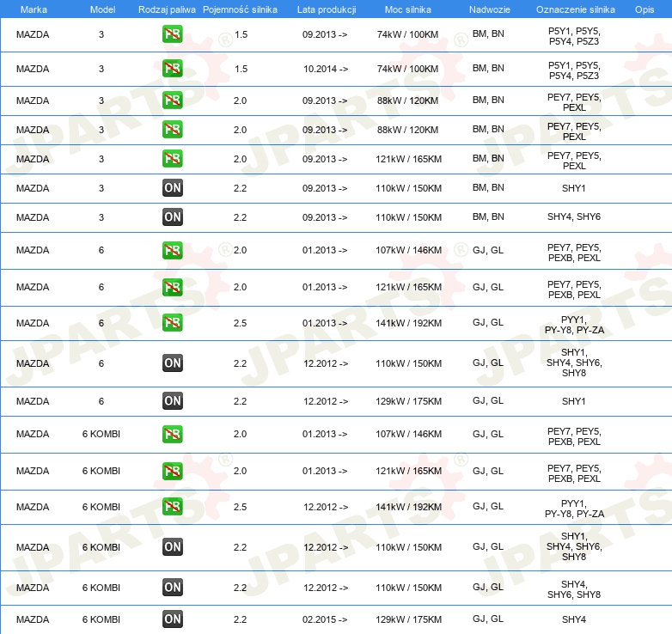Click petrol icon for 6 KOMBI 2.5 row
The height and width of the screenshot is (634, 672).
[x=172, y=507]
